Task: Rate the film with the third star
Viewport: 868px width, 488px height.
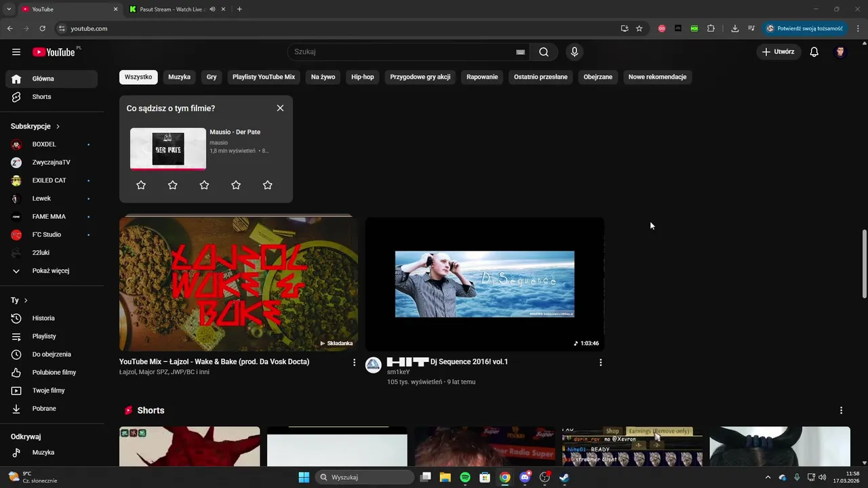Action: pos(204,185)
